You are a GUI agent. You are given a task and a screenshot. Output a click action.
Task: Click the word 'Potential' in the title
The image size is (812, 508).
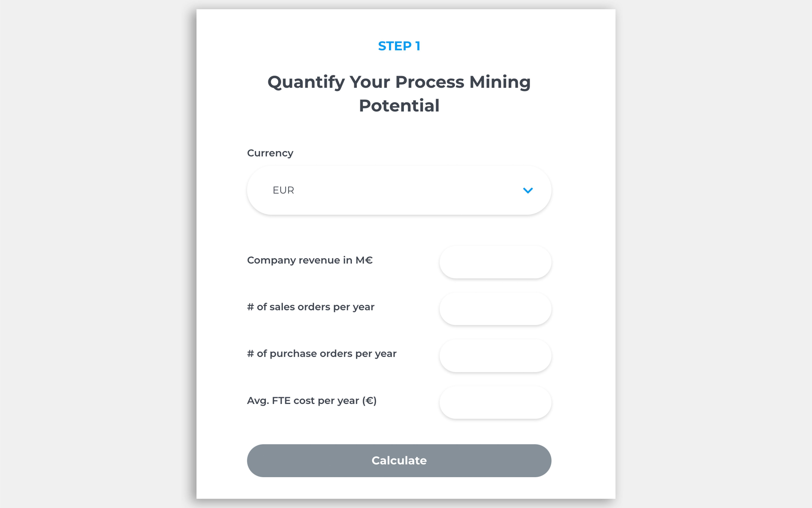399,105
